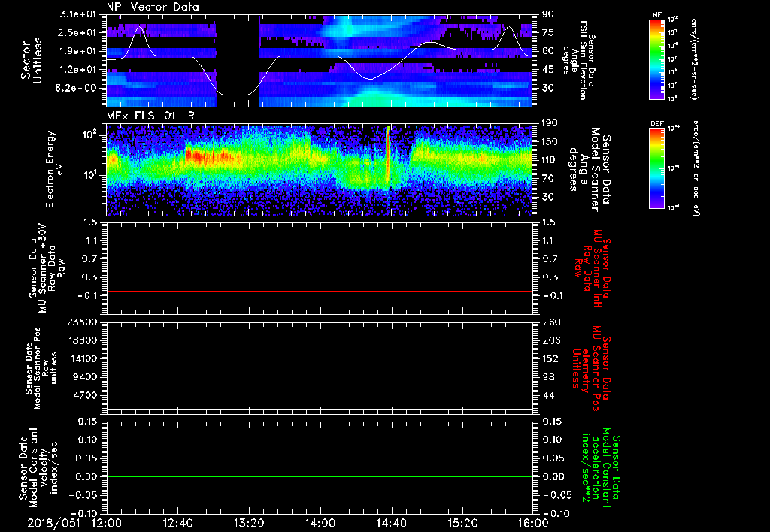Viewport: 770px width, 532px height.
Task: Click the '2.5e+01' sector axis value
Action: click(x=78, y=32)
